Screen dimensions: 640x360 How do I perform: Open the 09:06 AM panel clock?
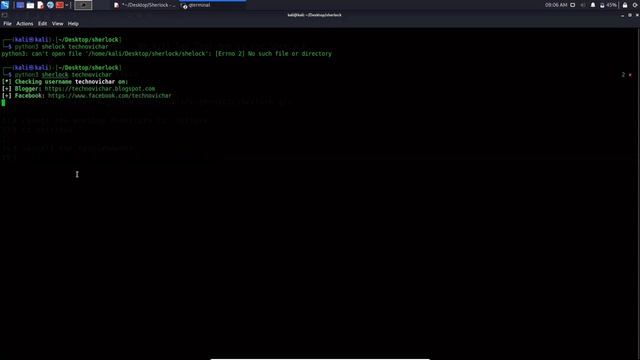(x=556, y=5)
